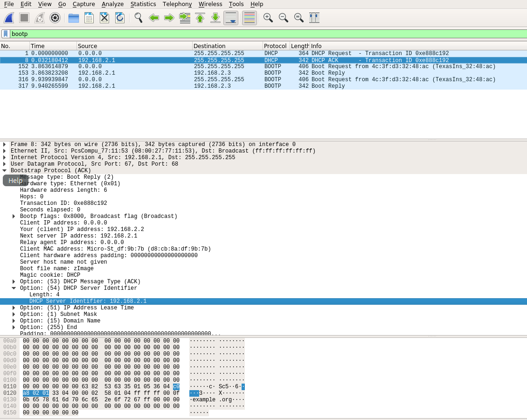
Task: Open the View menu
Action: pyautogui.click(x=45, y=4)
